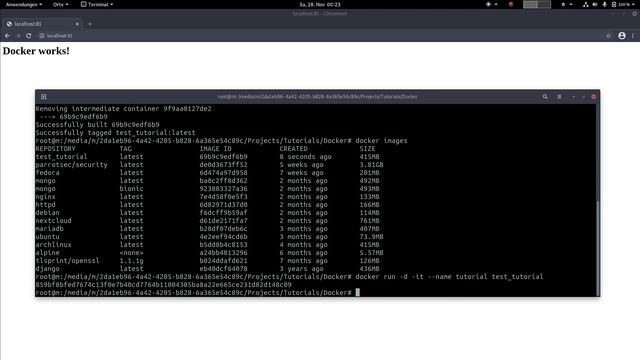640x360 pixels.
Task: Click the alpine repository name
Action: coord(47,253)
